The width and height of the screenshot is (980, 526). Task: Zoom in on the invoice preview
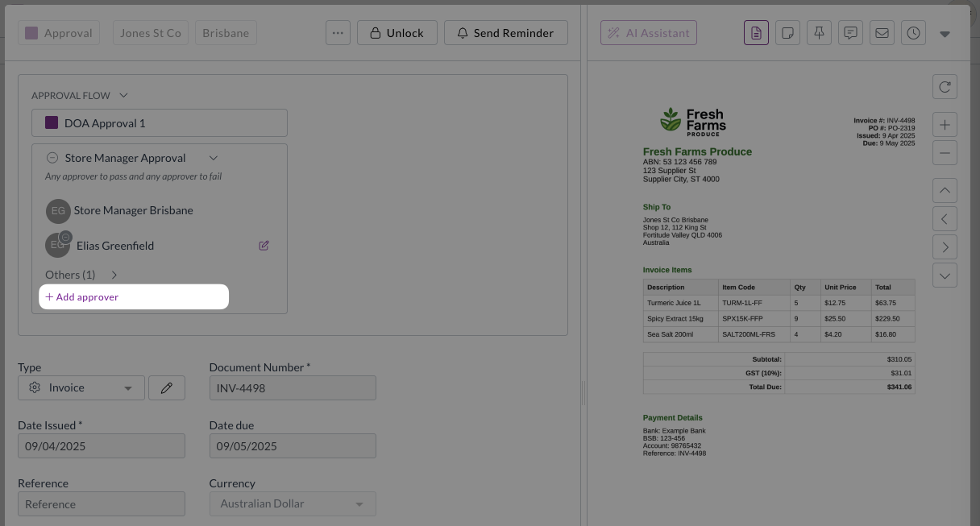[x=945, y=125]
